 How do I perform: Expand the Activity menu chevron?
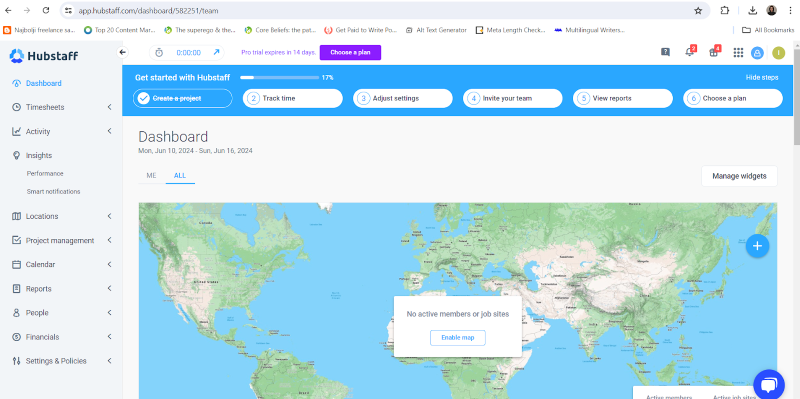point(109,131)
